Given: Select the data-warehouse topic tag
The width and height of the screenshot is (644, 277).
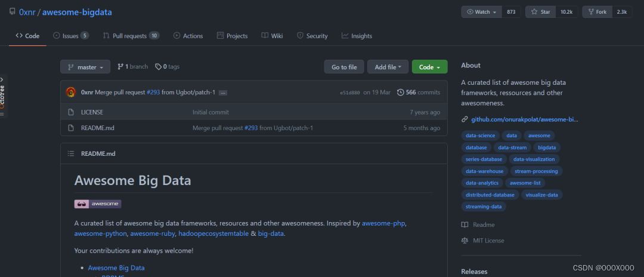Looking at the screenshot, I should [x=485, y=171].
